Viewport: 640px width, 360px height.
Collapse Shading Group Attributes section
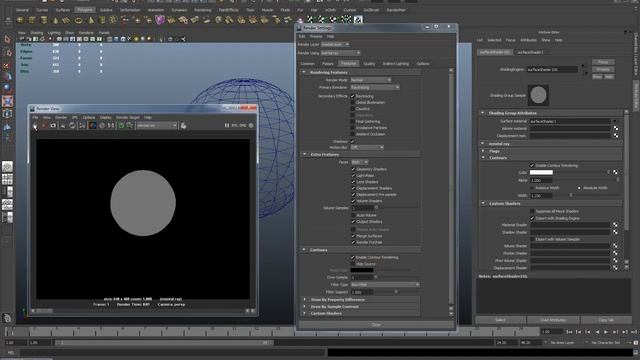[x=483, y=113]
